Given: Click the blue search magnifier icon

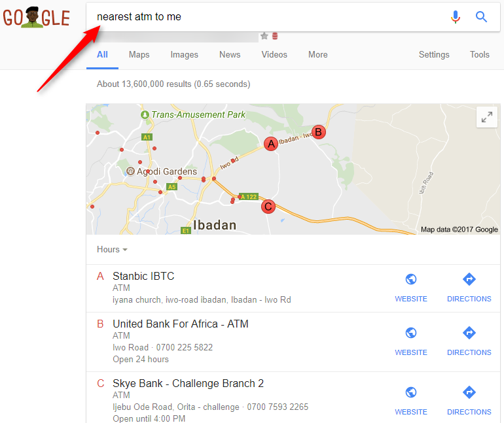Looking at the screenshot, I should (x=481, y=17).
